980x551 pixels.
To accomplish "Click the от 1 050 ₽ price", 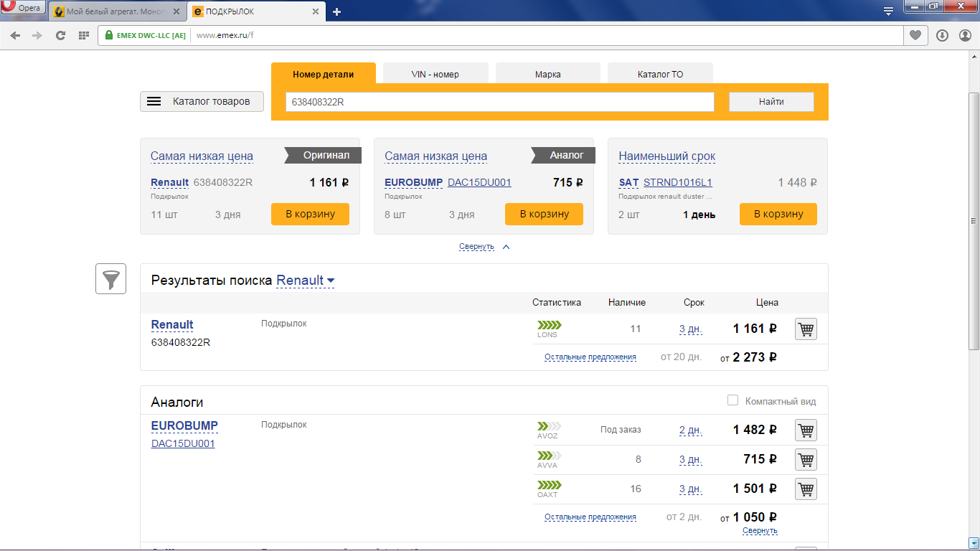I will pyautogui.click(x=748, y=517).
